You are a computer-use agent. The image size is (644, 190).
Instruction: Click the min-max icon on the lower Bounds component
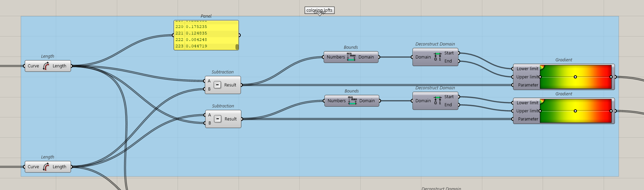click(x=352, y=101)
